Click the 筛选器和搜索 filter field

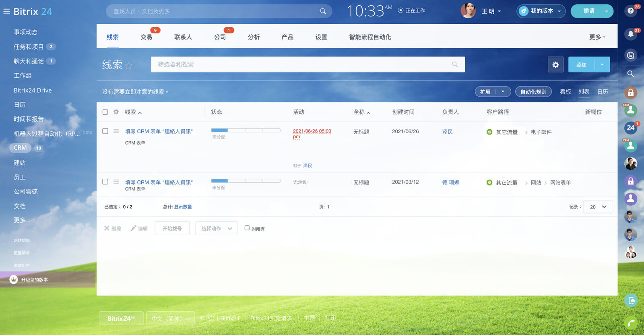(x=308, y=64)
